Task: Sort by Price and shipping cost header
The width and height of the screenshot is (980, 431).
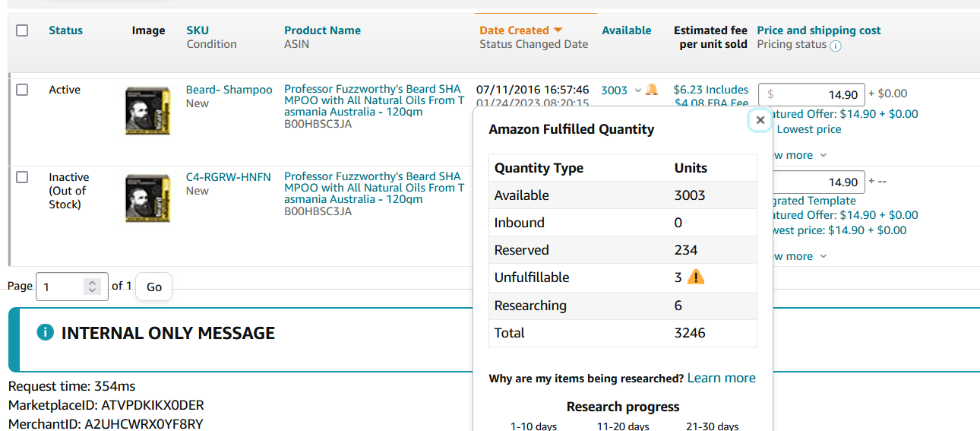Action: [x=819, y=30]
